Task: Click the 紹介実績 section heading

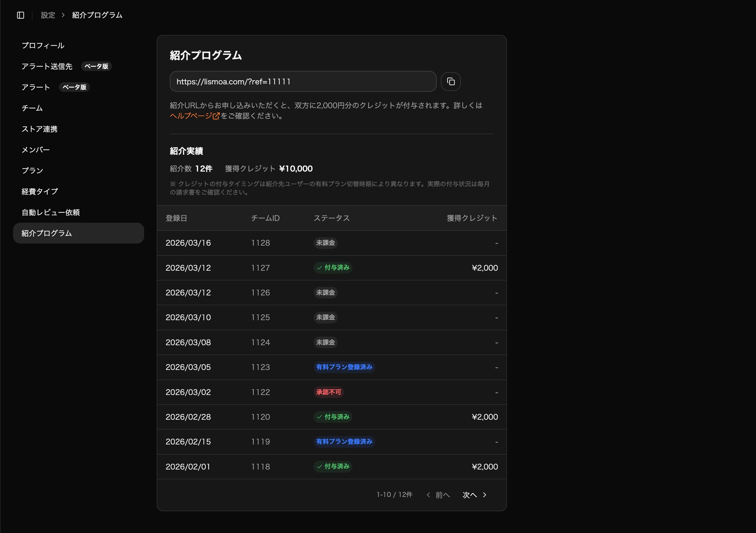Action: tap(186, 151)
